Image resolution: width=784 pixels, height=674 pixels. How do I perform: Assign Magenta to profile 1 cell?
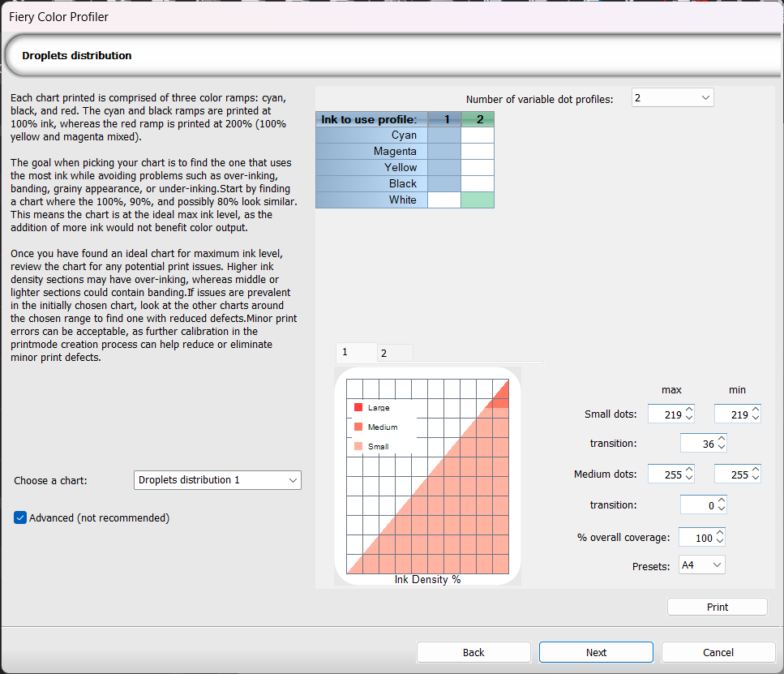(444, 151)
